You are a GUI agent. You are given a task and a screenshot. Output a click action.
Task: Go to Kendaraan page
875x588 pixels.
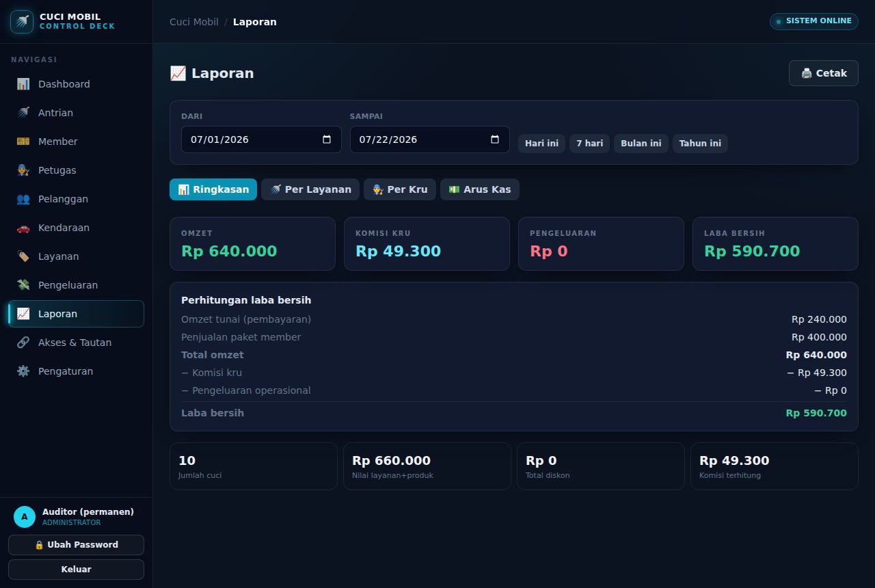(76, 228)
